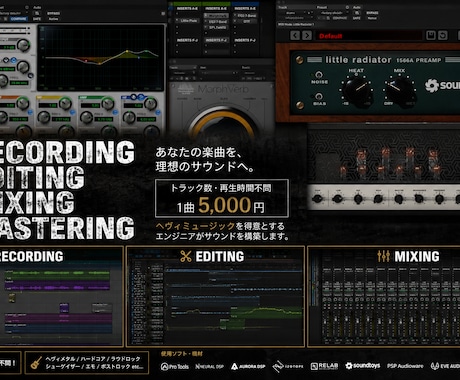
Task: Click the fader sliders icon beside MIXING
Action: click(x=384, y=256)
